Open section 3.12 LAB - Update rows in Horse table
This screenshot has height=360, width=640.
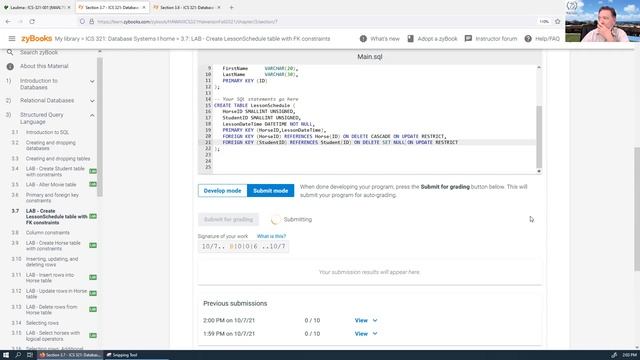pos(56,293)
